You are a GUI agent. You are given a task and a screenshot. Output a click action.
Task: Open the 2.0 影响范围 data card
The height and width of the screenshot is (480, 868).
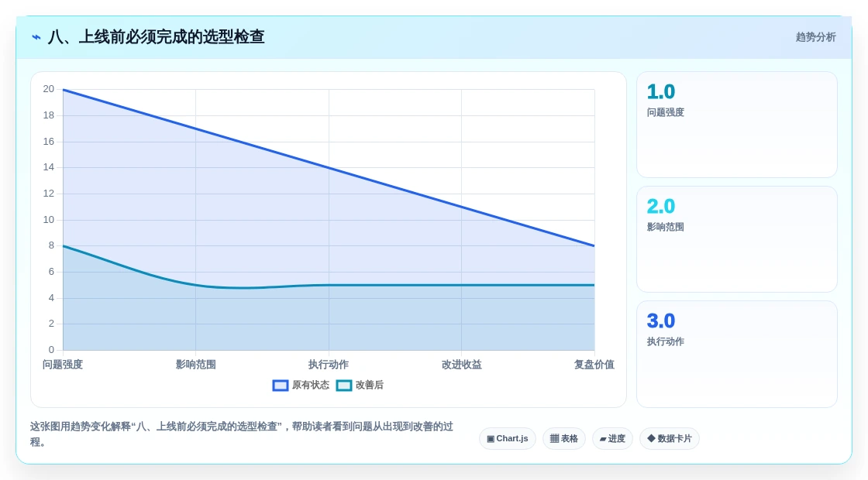737,239
